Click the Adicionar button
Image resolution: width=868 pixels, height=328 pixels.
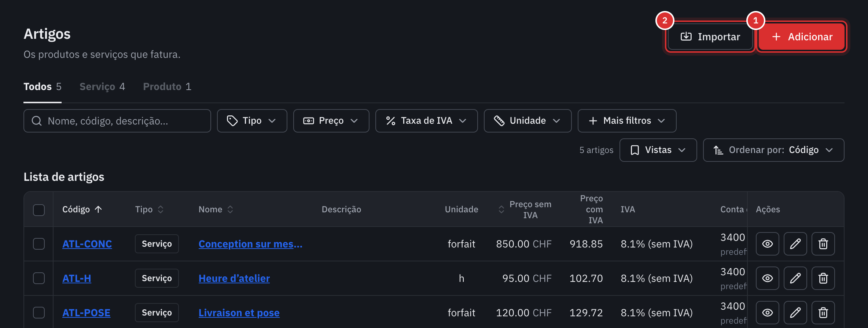[x=802, y=37]
